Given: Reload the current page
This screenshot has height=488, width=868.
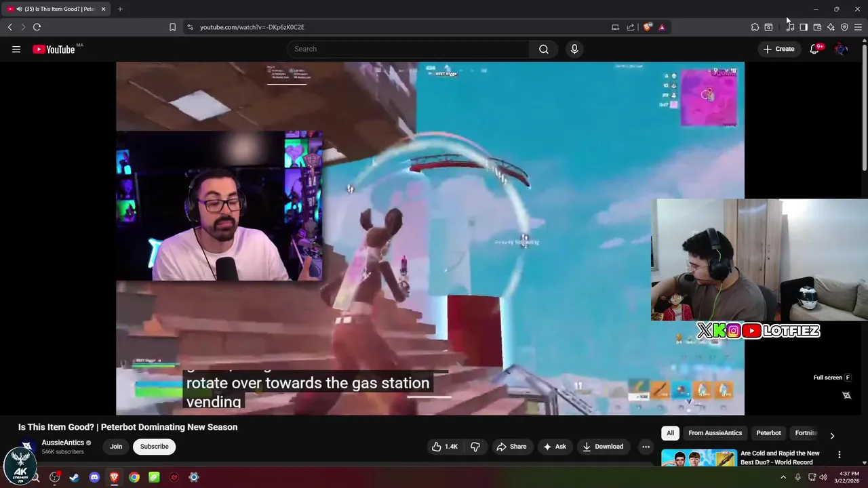Looking at the screenshot, I should (x=37, y=27).
